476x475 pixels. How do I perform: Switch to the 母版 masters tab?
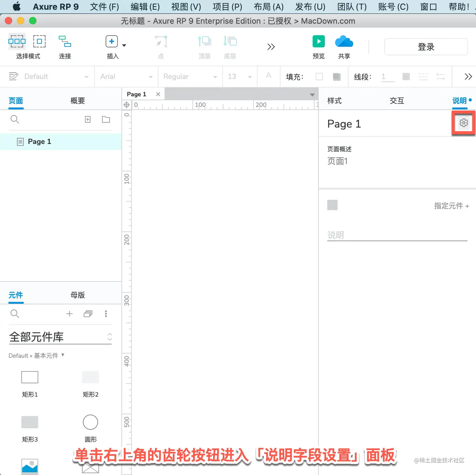point(78,295)
